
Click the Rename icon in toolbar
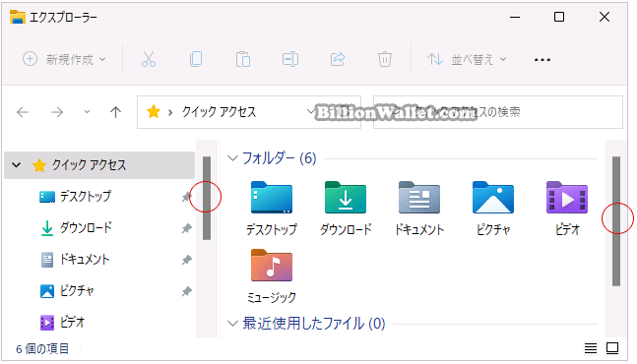point(290,59)
